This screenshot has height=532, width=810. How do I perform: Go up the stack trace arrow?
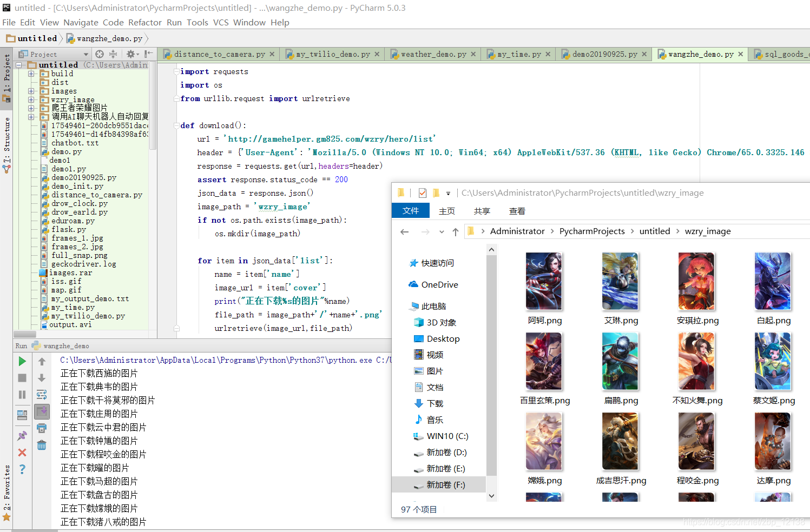pos(42,361)
